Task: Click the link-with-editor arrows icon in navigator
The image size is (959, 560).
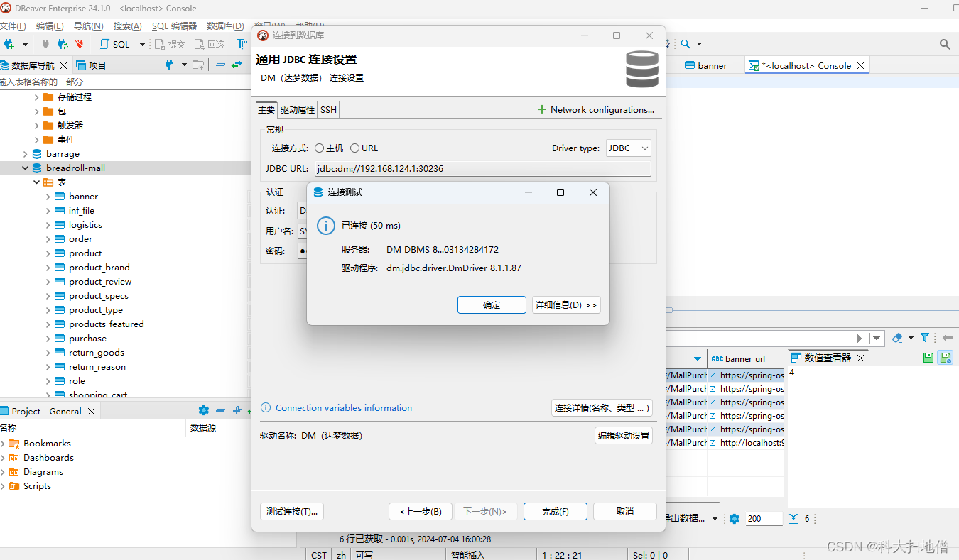Action: click(237, 65)
